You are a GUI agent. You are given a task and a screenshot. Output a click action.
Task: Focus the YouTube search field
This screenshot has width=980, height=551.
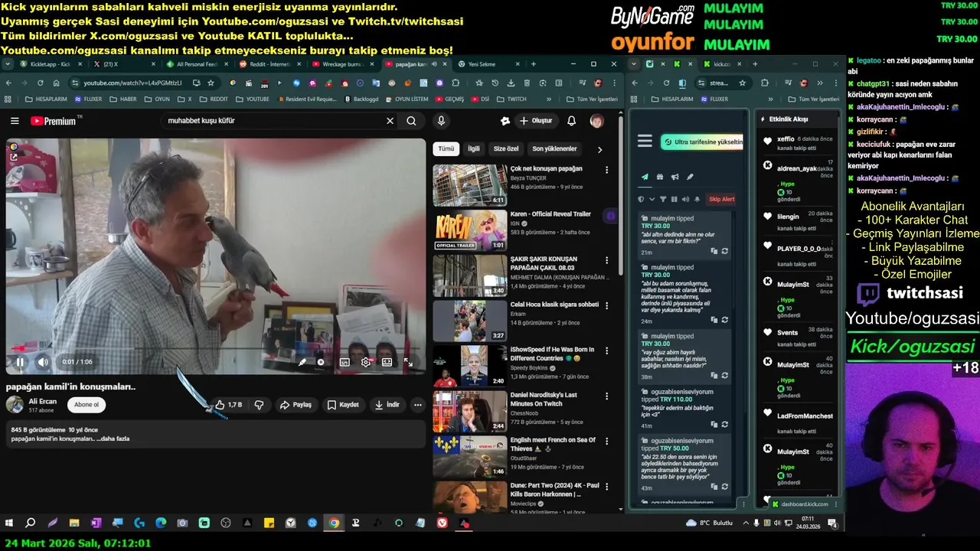coord(272,121)
